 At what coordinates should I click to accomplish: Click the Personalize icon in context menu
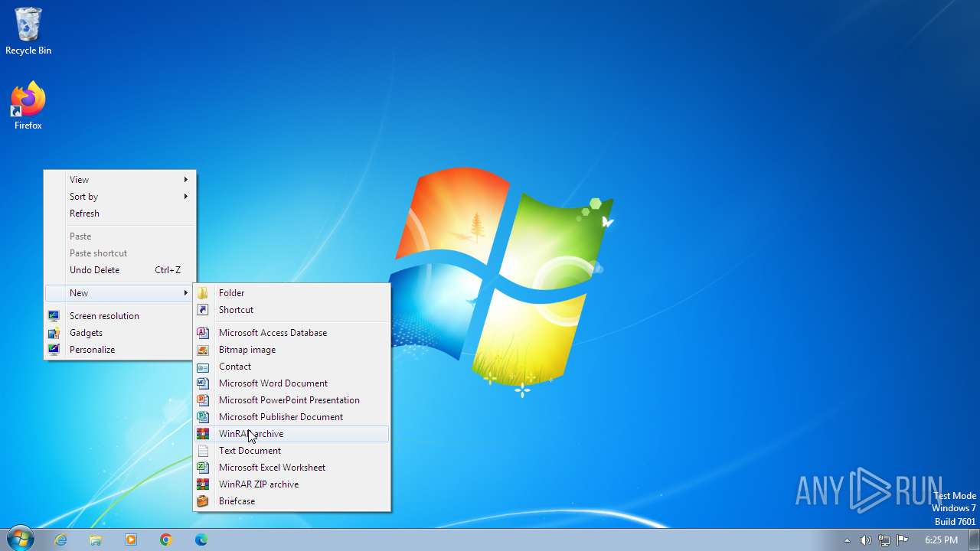54,350
